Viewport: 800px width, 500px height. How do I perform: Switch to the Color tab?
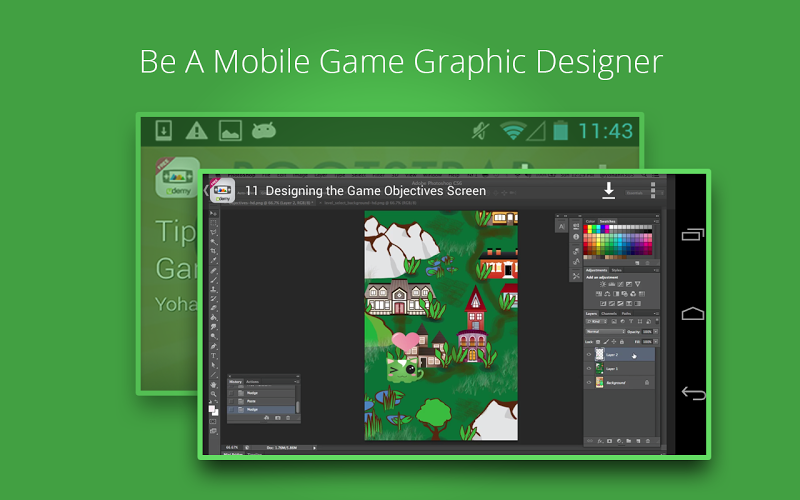pyautogui.click(x=590, y=221)
